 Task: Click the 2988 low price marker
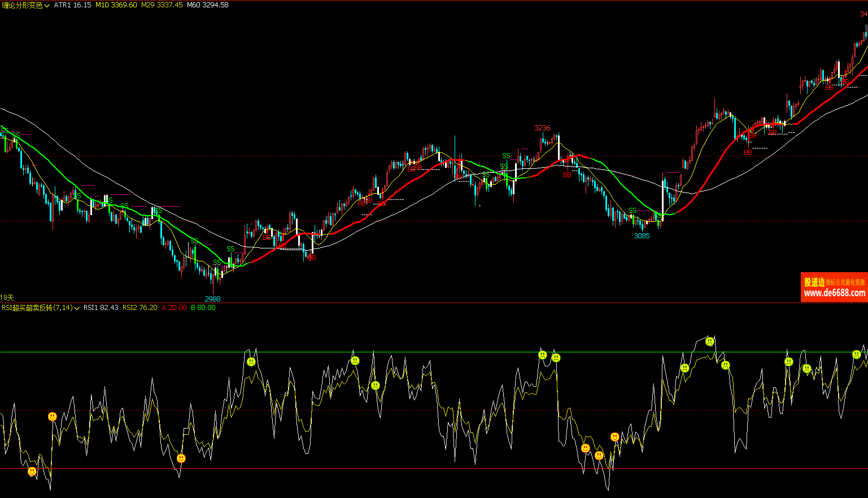point(212,299)
